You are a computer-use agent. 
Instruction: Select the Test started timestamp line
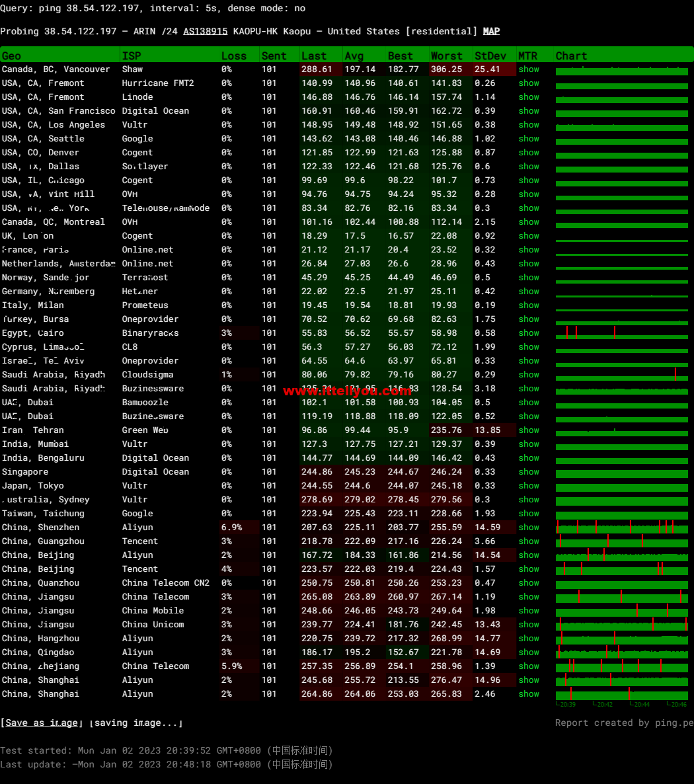pyautogui.click(x=166, y=750)
